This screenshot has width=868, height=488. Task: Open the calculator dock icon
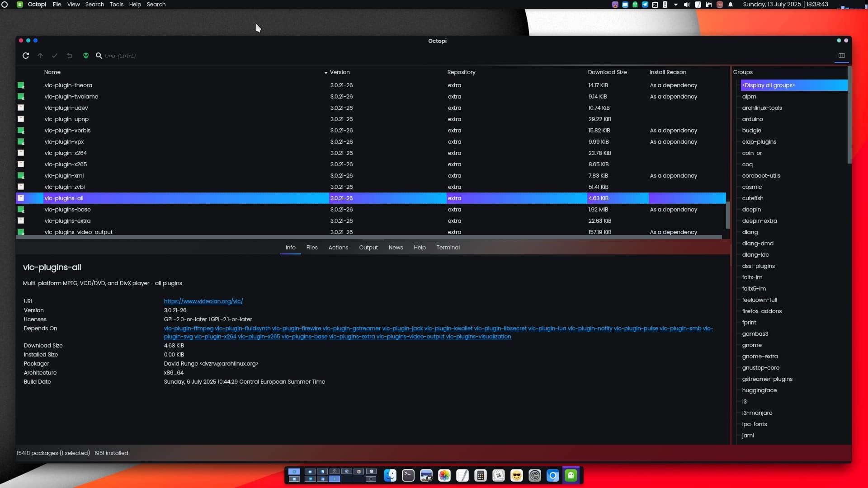click(x=481, y=475)
